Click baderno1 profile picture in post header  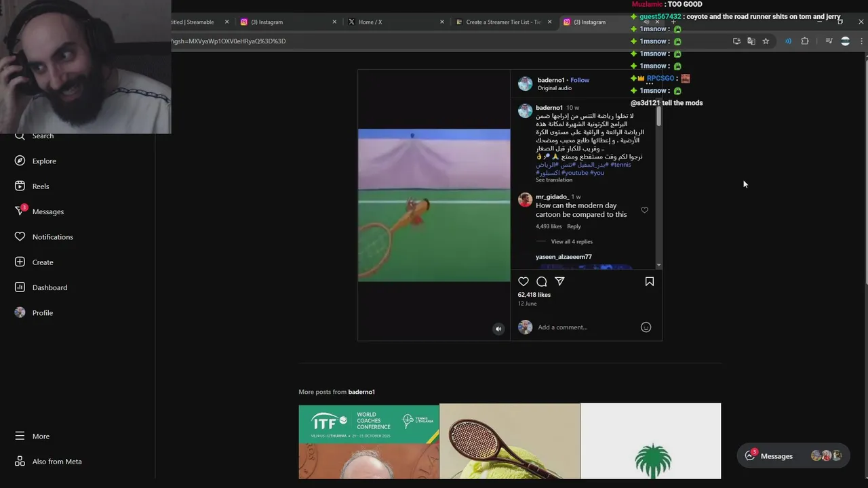526,83
